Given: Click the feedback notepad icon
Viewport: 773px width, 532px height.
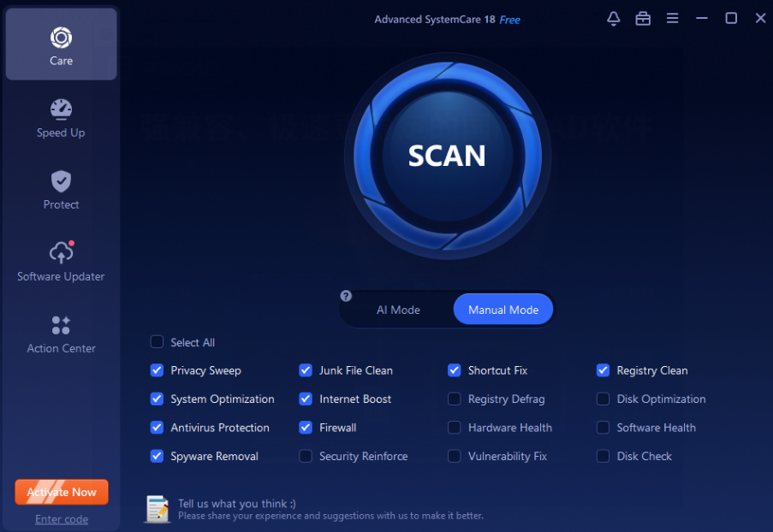Looking at the screenshot, I should (x=158, y=509).
